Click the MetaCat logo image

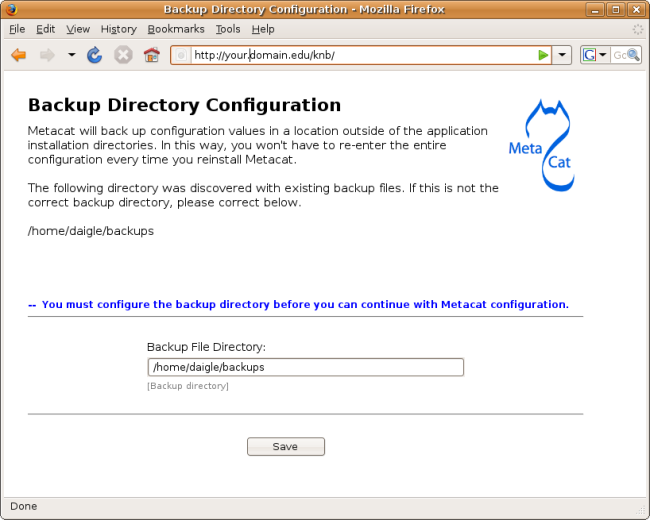[541, 146]
